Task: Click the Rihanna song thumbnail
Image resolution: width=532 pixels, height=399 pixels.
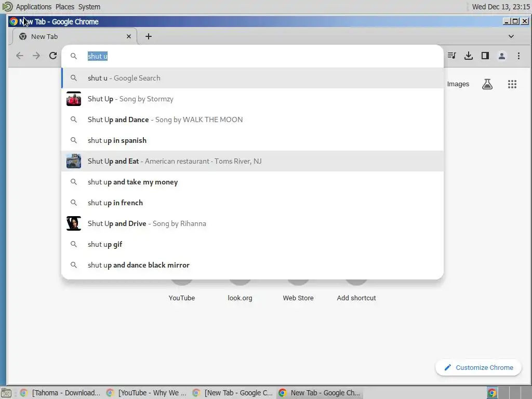Action: [x=74, y=223]
